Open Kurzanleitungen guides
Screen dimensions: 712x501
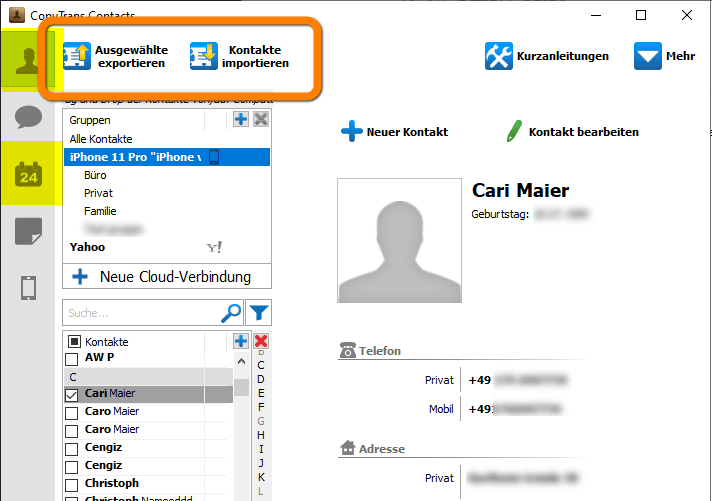coord(547,56)
